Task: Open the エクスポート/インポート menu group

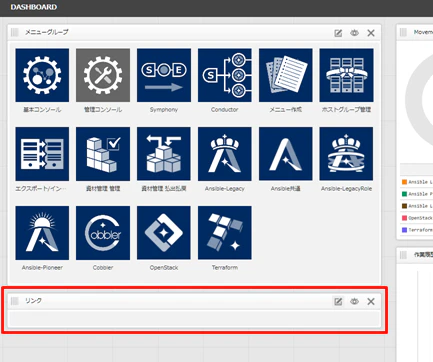Action: (x=42, y=154)
